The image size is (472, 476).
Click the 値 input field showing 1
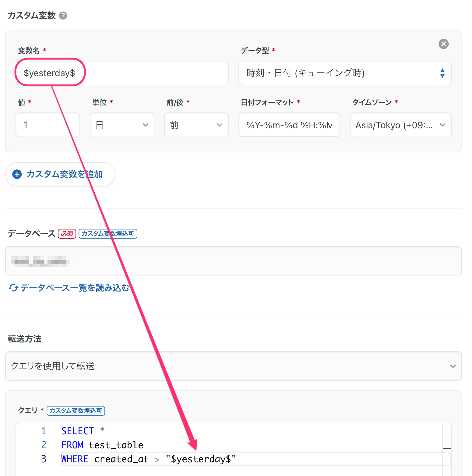(48, 125)
